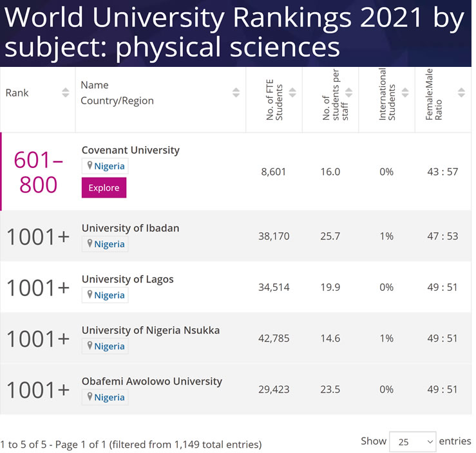Viewport: 476px width, 453px height.
Task: Click 1001+ rank for University of Nigeria Nsukka
Action: pos(38,339)
